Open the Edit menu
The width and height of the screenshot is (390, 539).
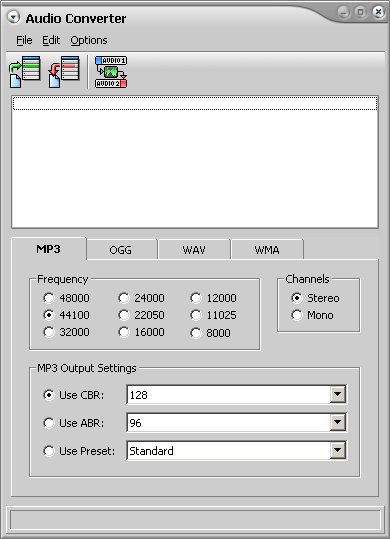point(51,40)
